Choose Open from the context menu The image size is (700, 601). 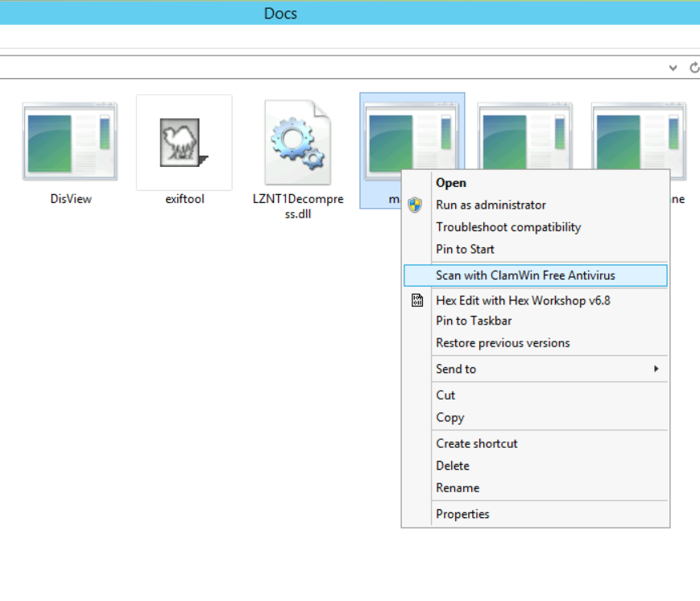tap(451, 183)
